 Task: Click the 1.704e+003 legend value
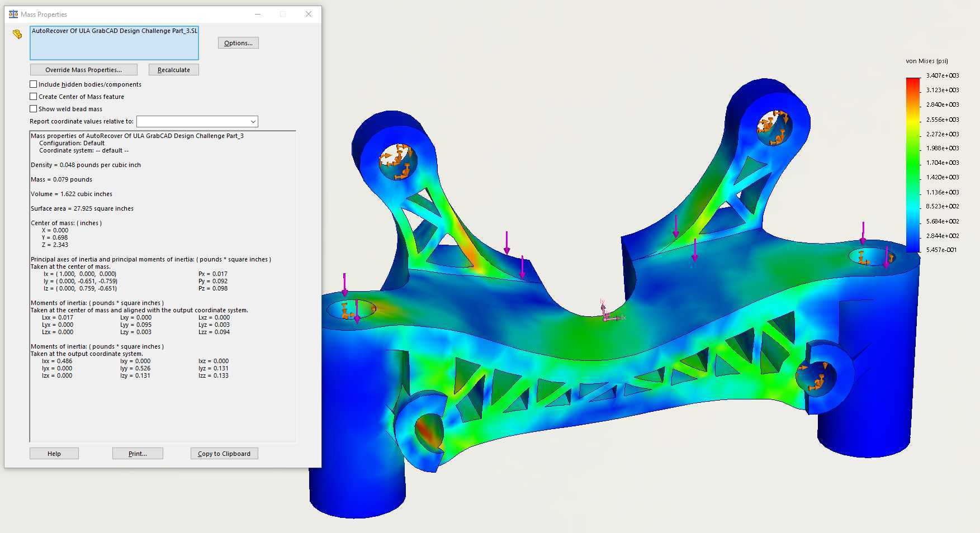(943, 163)
